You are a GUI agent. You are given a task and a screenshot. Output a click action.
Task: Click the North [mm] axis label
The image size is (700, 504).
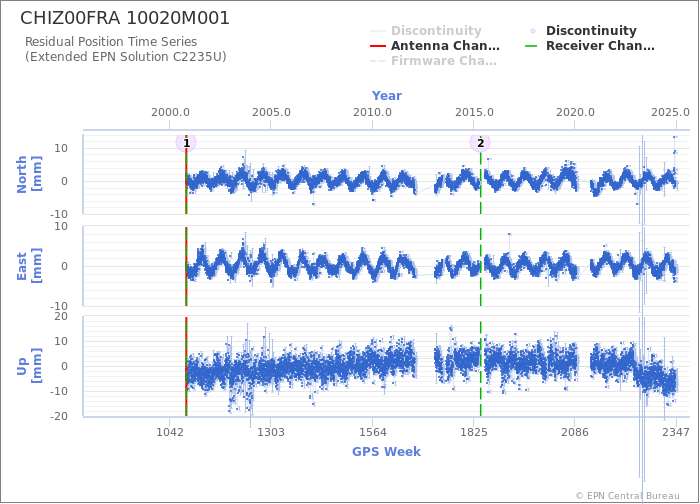[29, 175]
